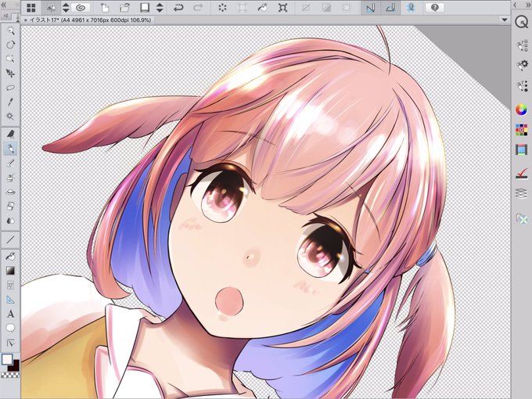The width and height of the screenshot is (532, 399).
Task: Click the Fill bucket command icon
Action: [x=262, y=8]
